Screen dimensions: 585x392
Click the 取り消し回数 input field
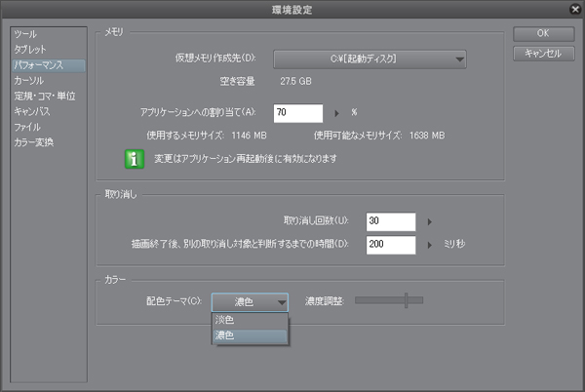coord(391,221)
